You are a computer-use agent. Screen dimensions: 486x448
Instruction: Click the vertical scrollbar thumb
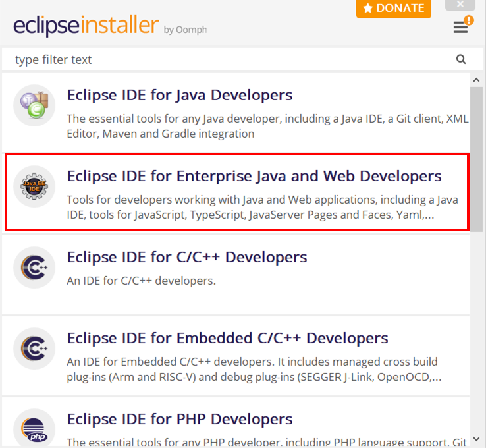click(476, 159)
